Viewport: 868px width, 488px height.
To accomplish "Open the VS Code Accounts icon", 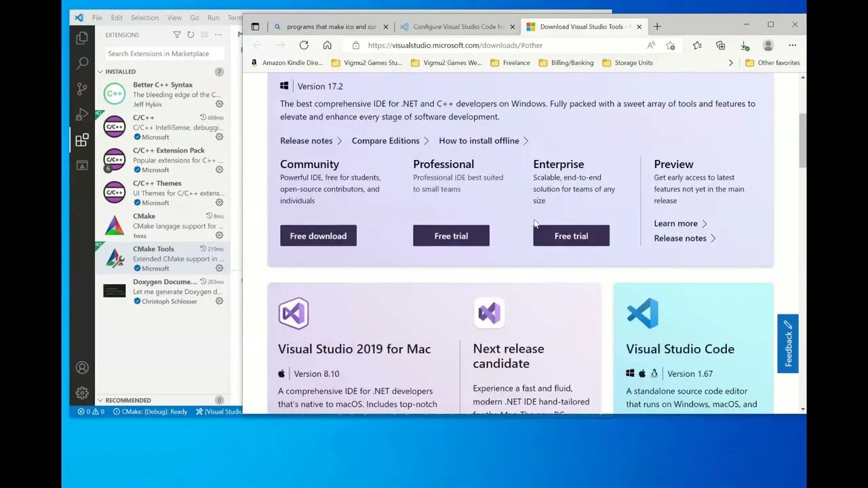I will coord(82,367).
